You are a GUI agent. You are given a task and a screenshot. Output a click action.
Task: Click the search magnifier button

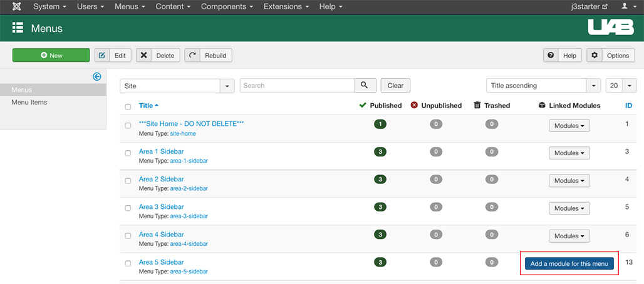(365, 86)
